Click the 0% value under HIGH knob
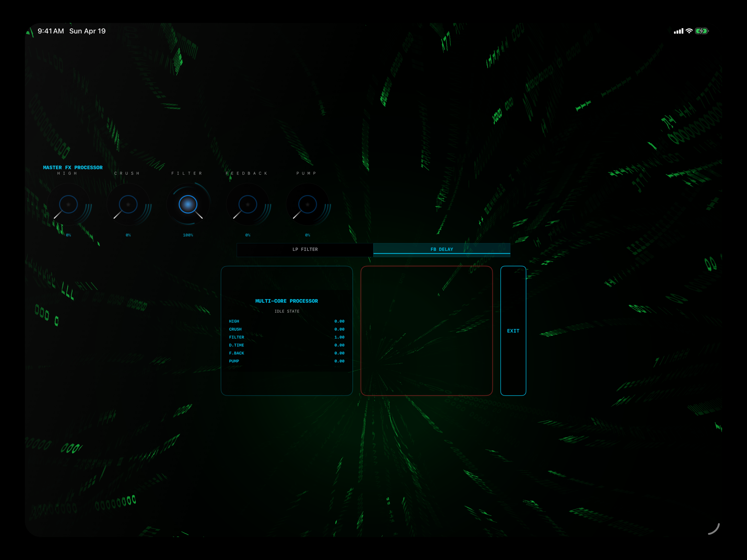The image size is (747, 560). click(x=69, y=235)
